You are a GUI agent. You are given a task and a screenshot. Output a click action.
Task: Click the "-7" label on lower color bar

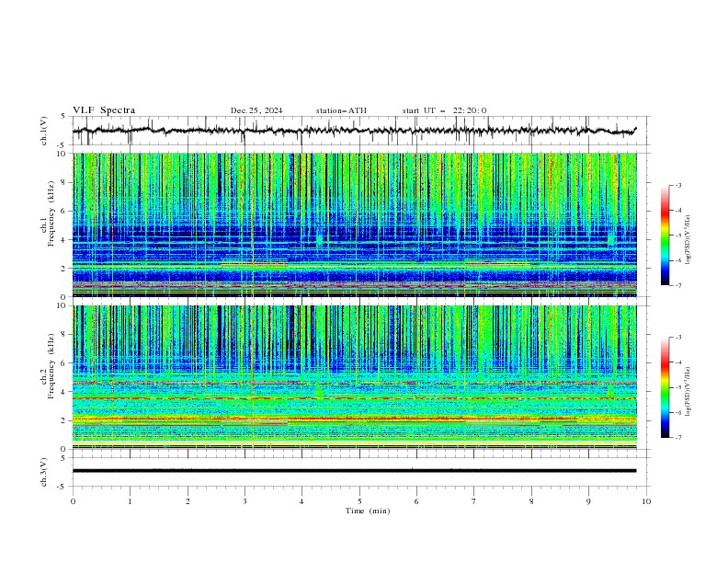point(677,437)
